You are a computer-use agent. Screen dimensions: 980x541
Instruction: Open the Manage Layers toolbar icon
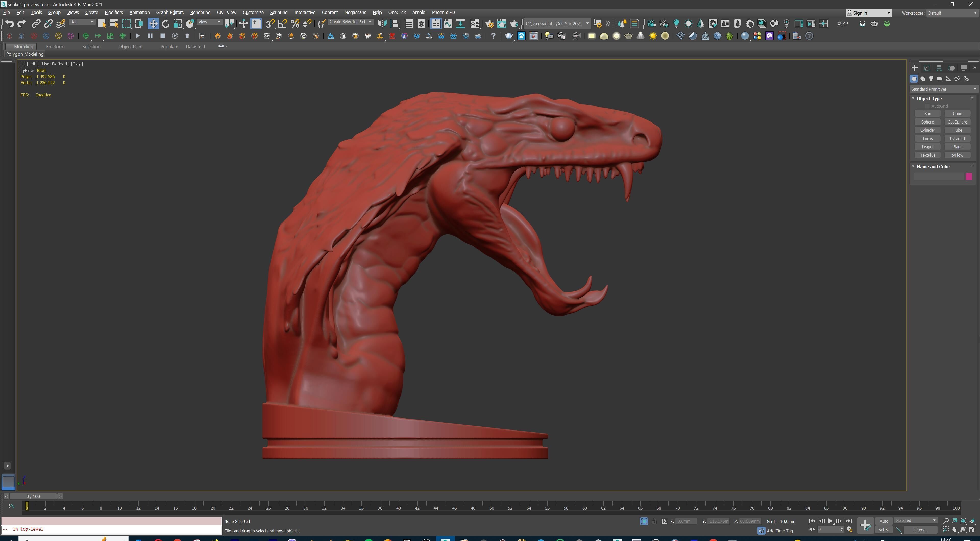pos(421,23)
